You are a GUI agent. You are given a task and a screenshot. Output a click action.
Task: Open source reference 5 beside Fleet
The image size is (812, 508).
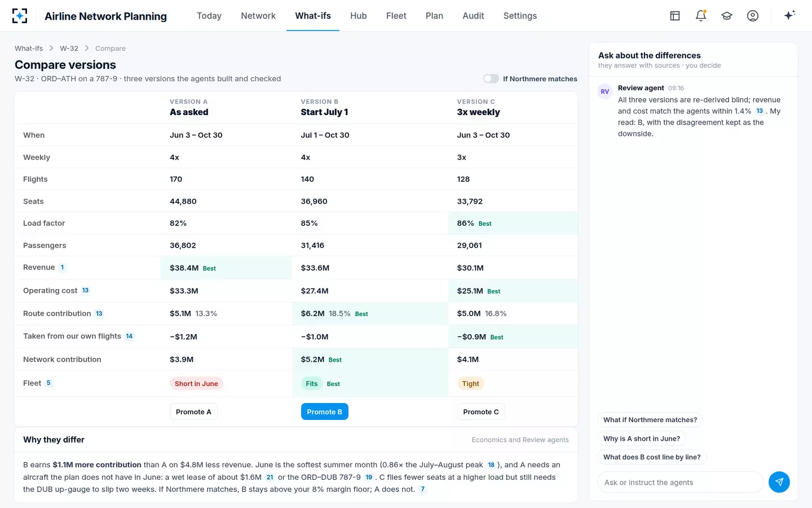pos(48,383)
